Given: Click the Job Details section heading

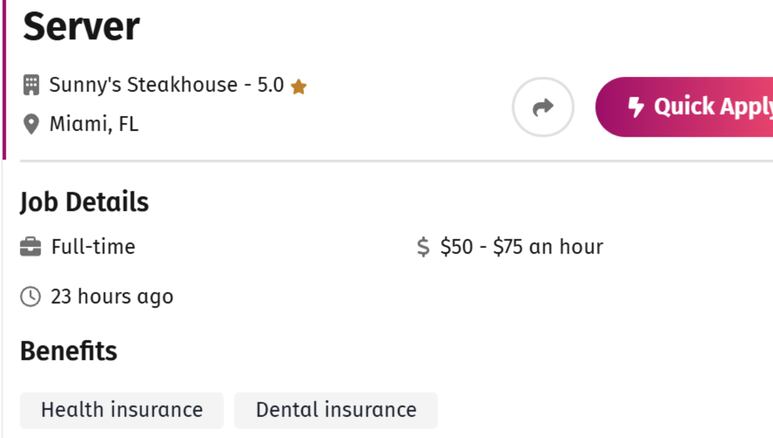Looking at the screenshot, I should [x=84, y=202].
